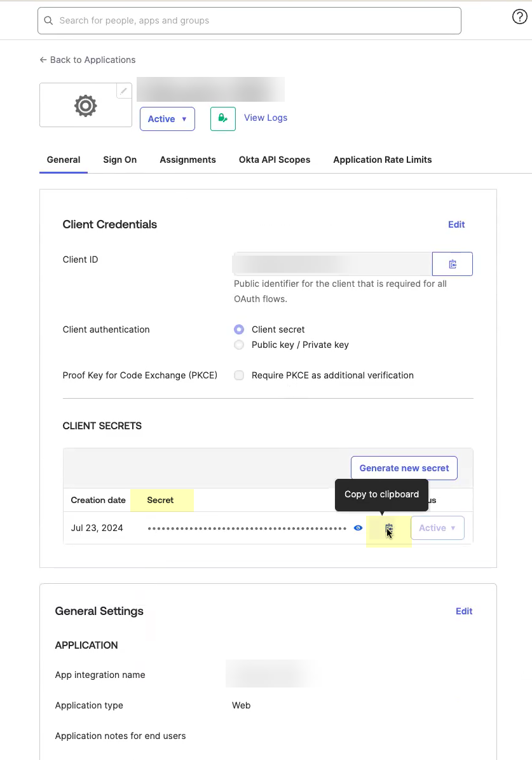This screenshot has height=760, width=532.
Task: Copy the Client ID to clipboard
Action: coord(452,264)
